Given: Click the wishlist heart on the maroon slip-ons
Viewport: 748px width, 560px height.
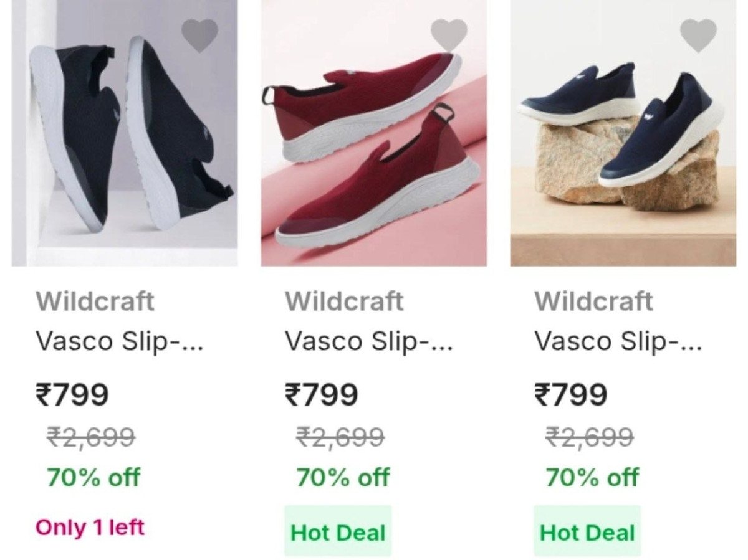Looking at the screenshot, I should [448, 34].
